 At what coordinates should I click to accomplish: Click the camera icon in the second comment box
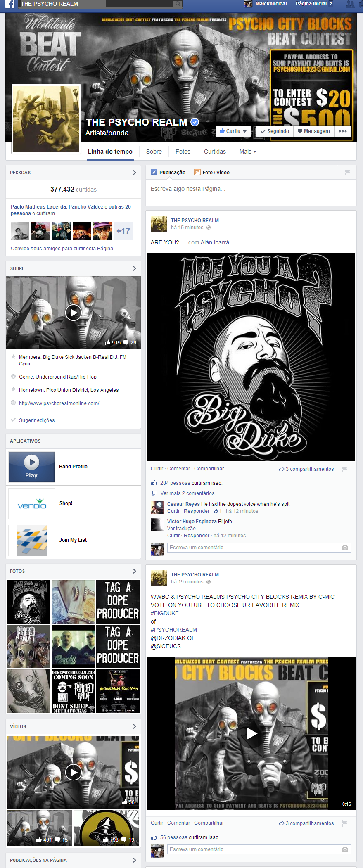345,849
